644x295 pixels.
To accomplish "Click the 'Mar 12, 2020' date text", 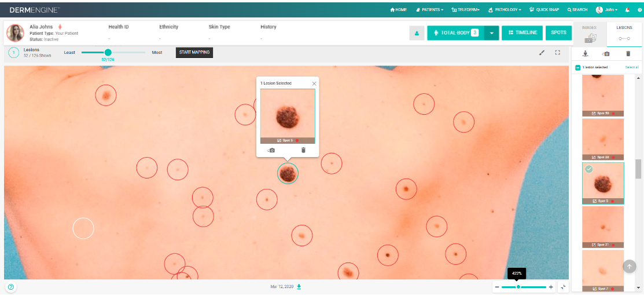I will pos(282,286).
